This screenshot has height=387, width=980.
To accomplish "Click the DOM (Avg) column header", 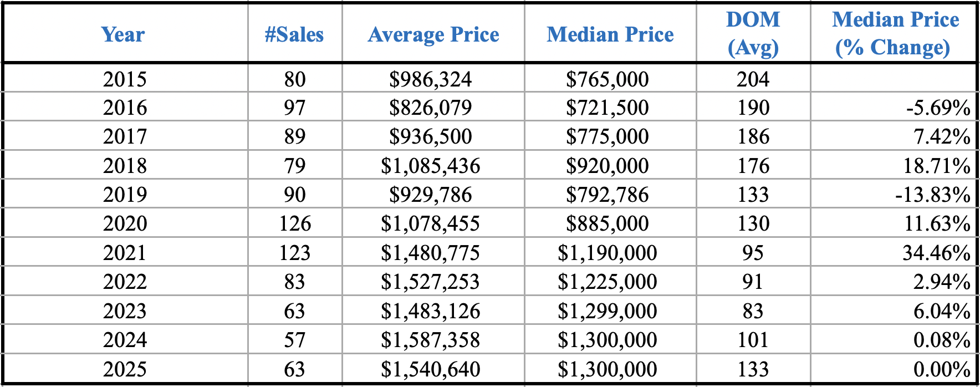I will coord(753,33).
